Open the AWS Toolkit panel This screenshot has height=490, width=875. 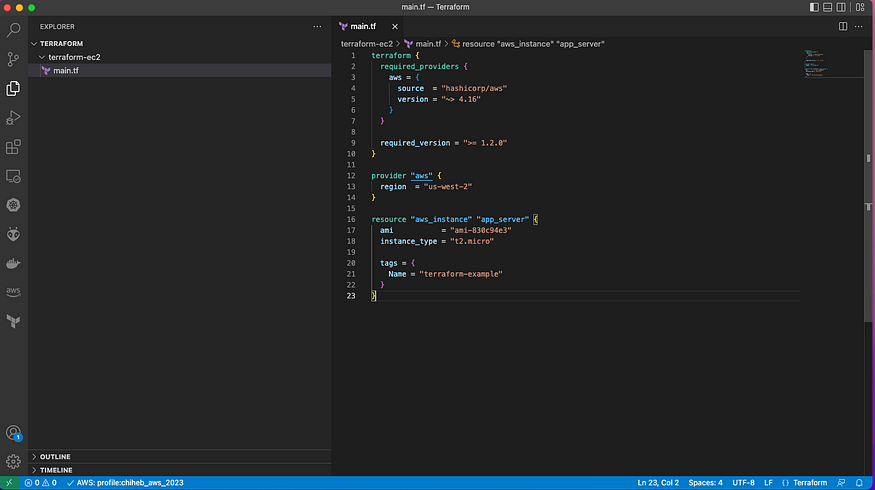[x=13, y=292]
